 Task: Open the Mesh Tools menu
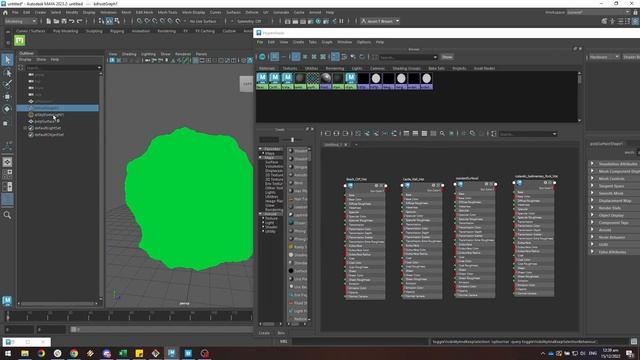click(167, 13)
